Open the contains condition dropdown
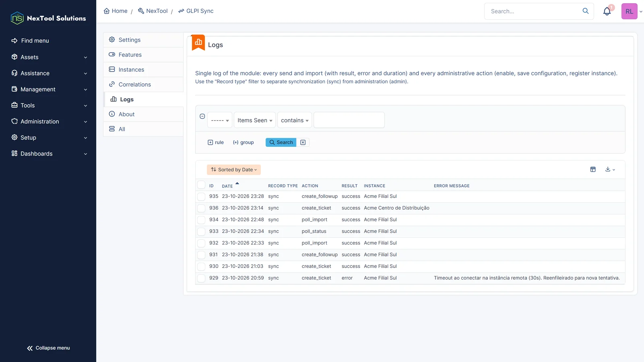The width and height of the screenshot is (644, 362). point(295,120)
